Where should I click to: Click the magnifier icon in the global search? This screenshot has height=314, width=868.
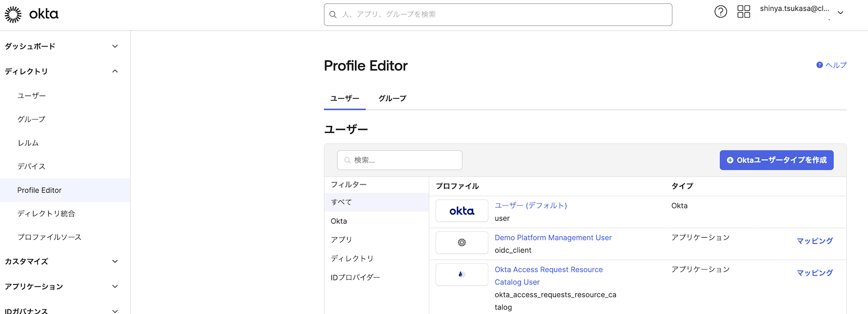point(333,14)
